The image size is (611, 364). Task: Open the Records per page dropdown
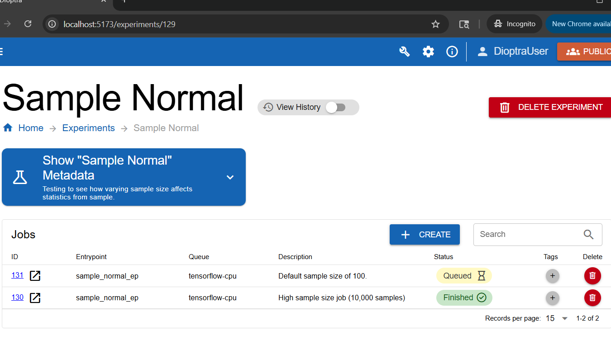(557, 318)
